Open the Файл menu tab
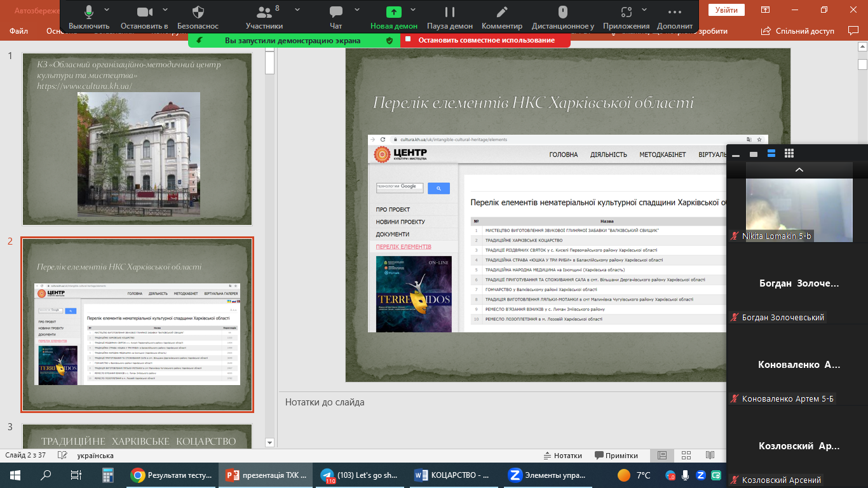Image resolution: width=868 pixels, height=488 pixels. [x=19, y=30]
